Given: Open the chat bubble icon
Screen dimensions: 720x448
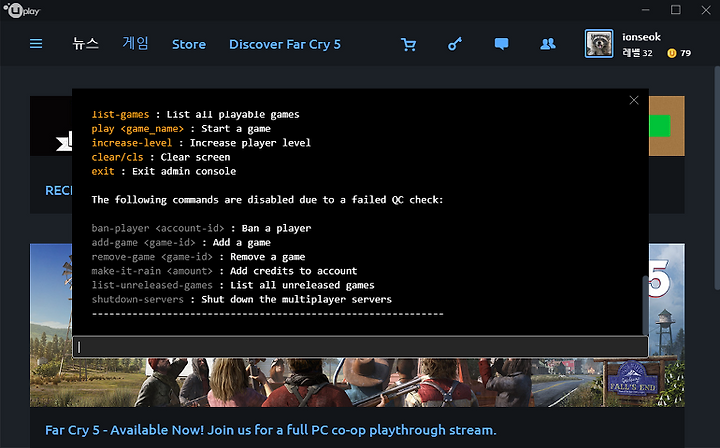Looking at the screenshot, I should pyautogui.click(x=501, y=44).
